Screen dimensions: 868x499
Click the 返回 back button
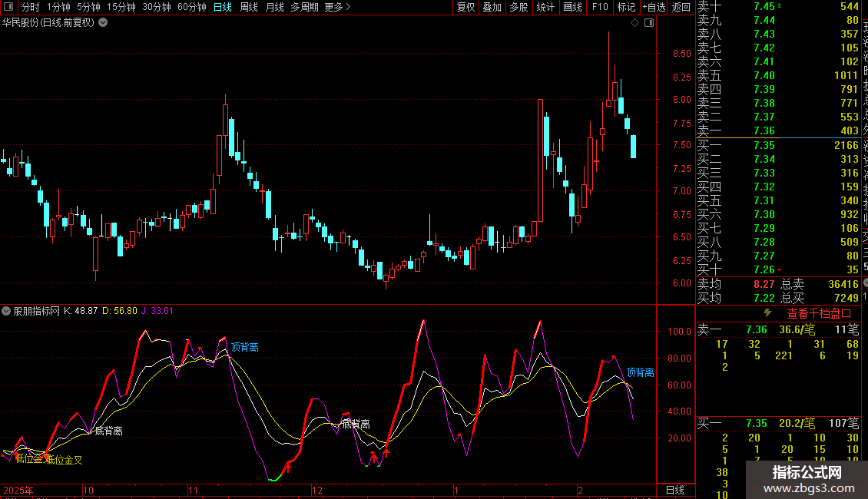(x=681, y=7)
